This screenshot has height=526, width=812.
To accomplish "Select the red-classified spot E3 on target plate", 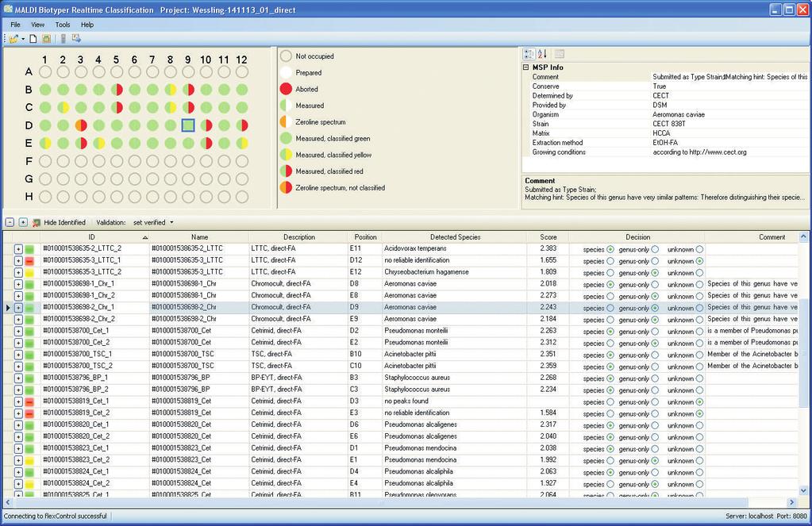I will coord(81,143).
